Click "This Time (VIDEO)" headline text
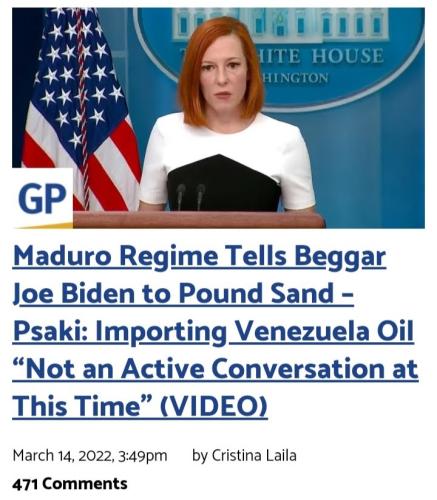Image resolution: width=437 pixels, height=500 pixels. click(140, 406)
